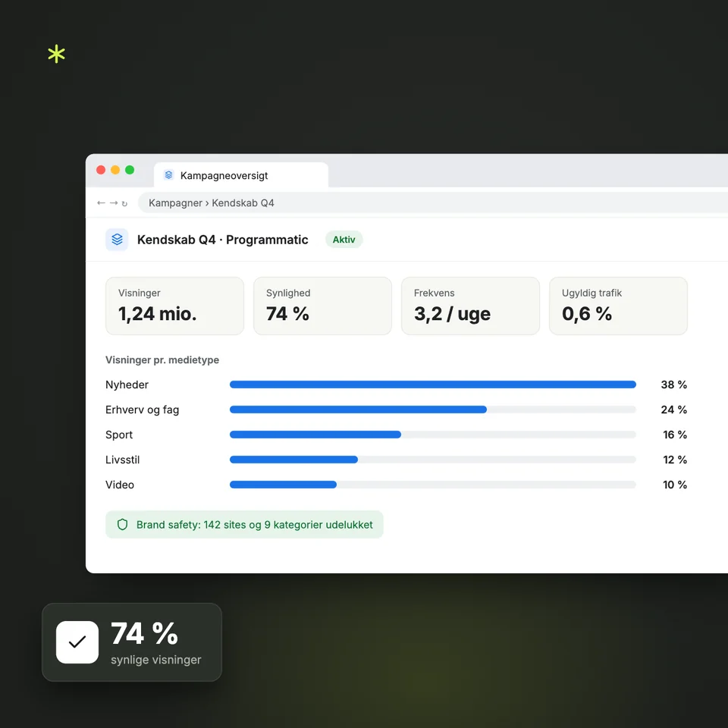
Task: Click the synlige visninger caption
Action: (156, 660)
